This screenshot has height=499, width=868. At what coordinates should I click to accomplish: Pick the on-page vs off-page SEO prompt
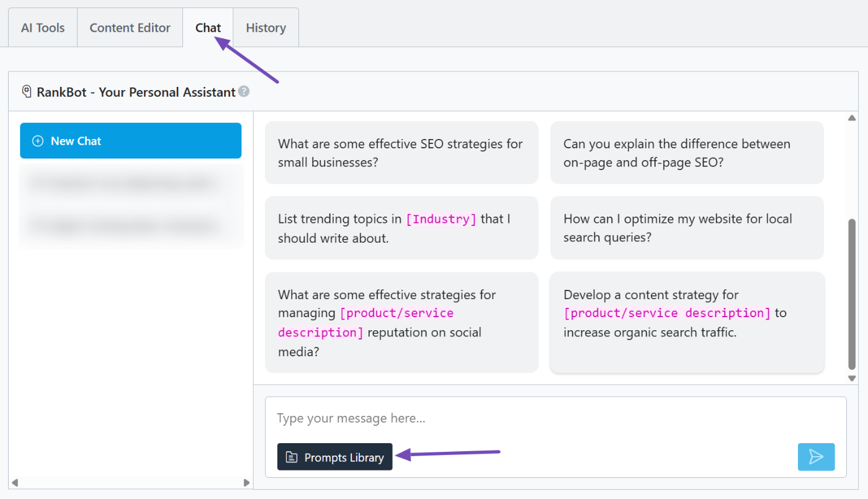point(687,153)
